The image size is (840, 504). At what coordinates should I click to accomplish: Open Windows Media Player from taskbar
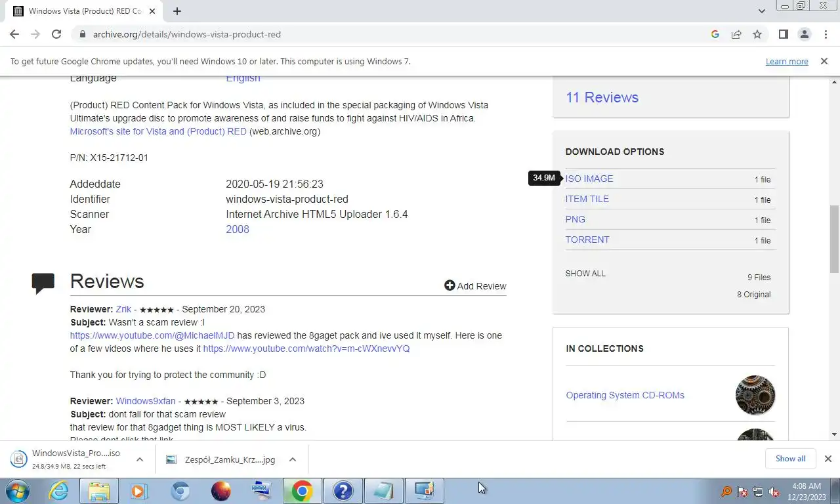139,491
